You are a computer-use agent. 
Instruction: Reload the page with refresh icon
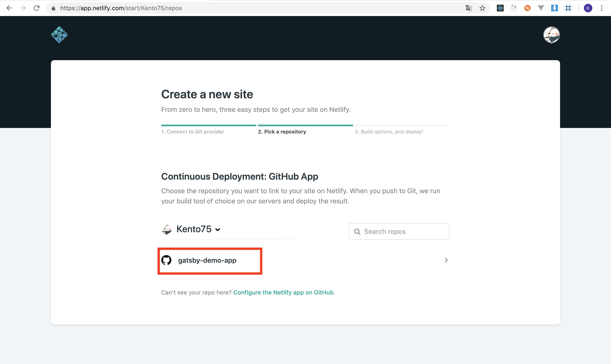36,8
